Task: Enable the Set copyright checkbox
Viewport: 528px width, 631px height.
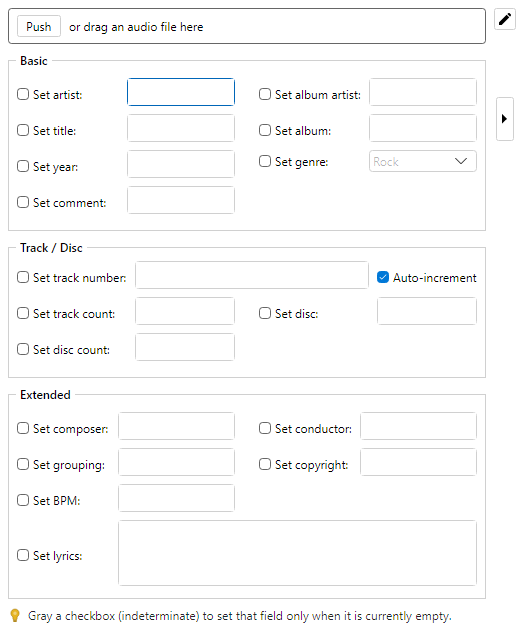Action: click(x=265, y=464)
